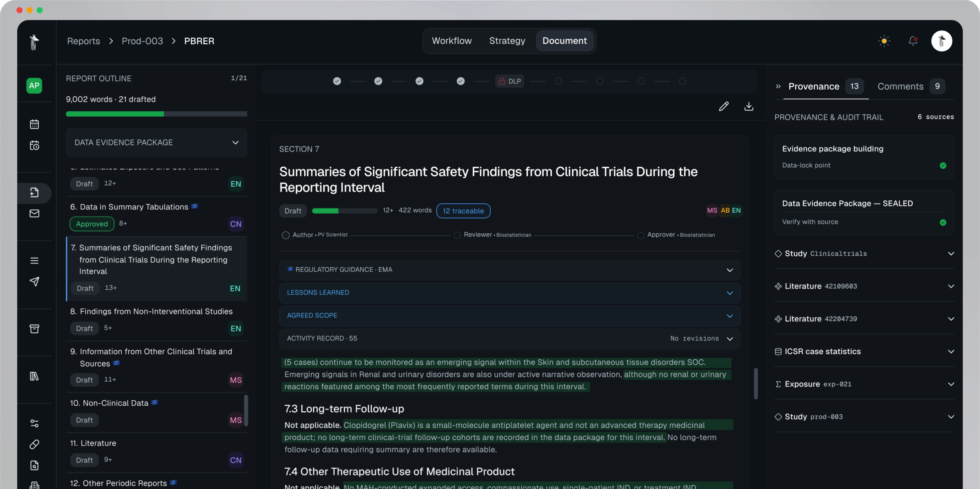Open the settings sliders icon in sidebar
Viewport: 980px width, 489px height.
(x=34, y=423)
